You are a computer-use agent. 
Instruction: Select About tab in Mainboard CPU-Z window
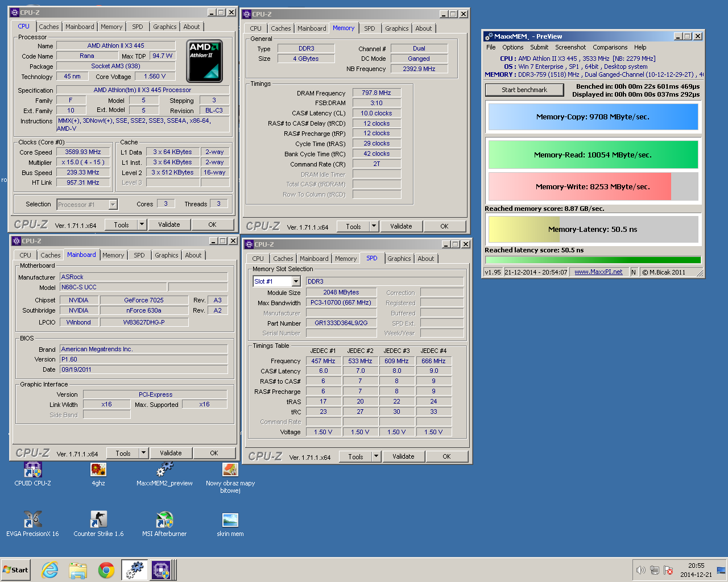[x=193, y=255]
